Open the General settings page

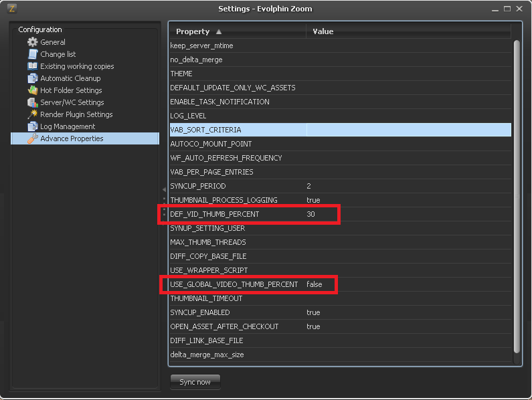click(x=53, y=42)
